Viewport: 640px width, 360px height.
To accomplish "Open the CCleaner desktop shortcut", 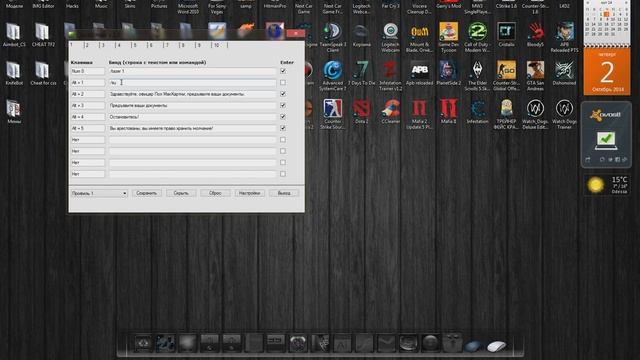I will click(x=391, y=112).
